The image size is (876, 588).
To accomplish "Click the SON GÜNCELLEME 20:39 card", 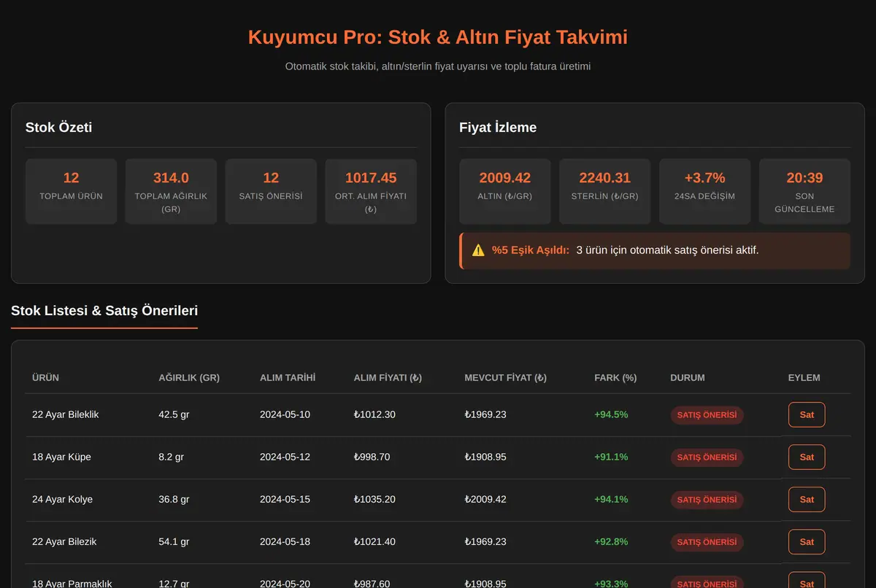I will pyautogui.click(x=804, y=191).
